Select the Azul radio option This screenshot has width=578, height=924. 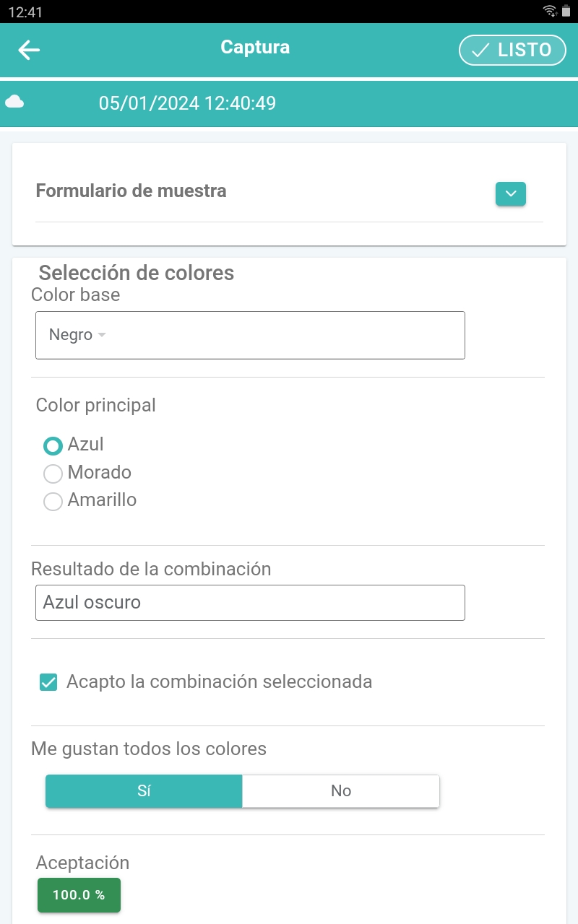[53, 445]
